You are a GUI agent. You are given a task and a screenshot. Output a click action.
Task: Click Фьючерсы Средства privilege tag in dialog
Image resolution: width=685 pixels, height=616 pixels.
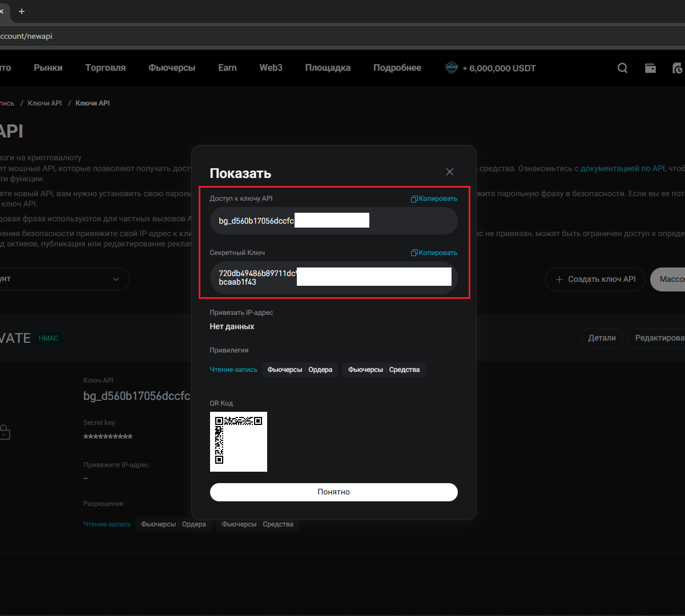click(384, 370)
